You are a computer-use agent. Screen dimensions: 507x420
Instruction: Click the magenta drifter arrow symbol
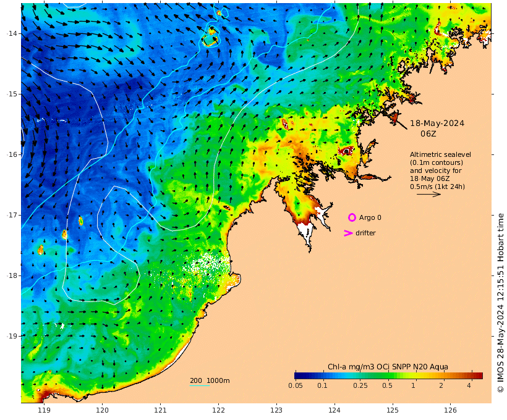click(x=348, y=233)
